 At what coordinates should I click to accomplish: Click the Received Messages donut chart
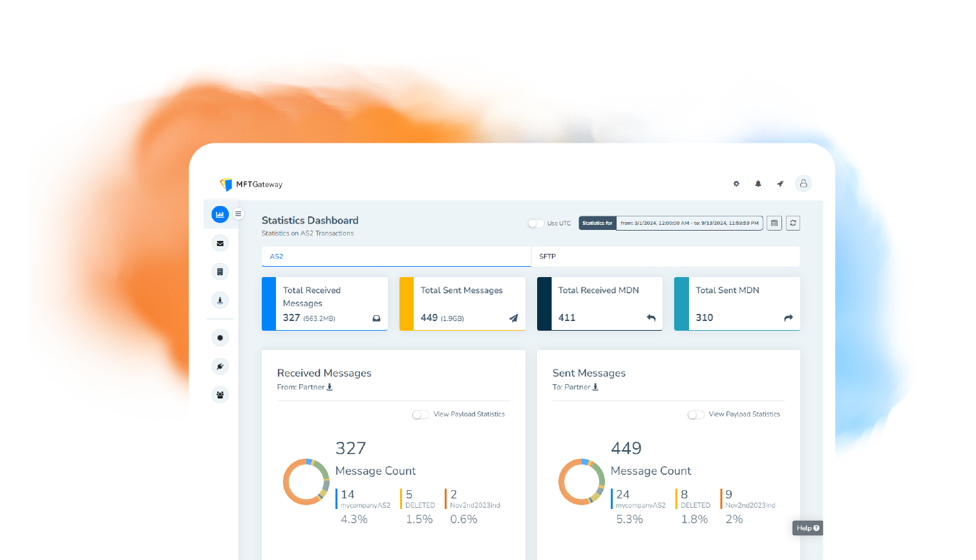306,482
